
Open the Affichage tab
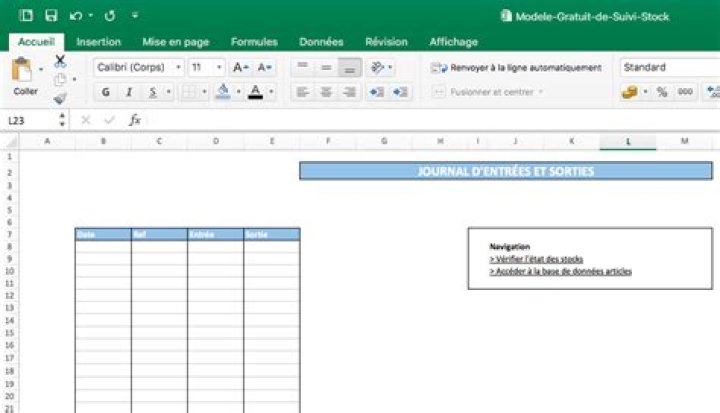click(x=454, y=42)
